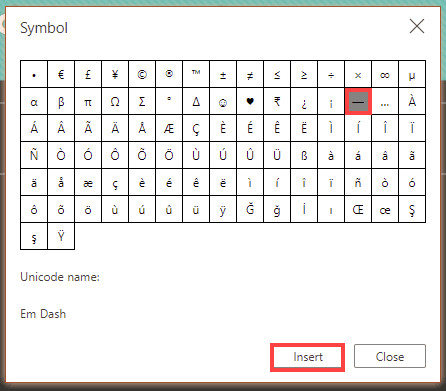The width and height of the screenshot is (446, 391).
Task: Close the Symbol dialog with X
Action: pos(417,26)
